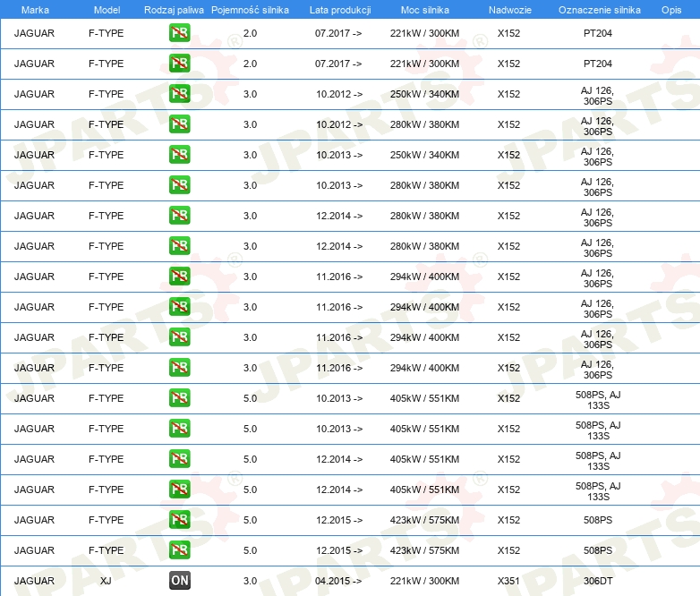Select the X351 body cell

point(509,581)
